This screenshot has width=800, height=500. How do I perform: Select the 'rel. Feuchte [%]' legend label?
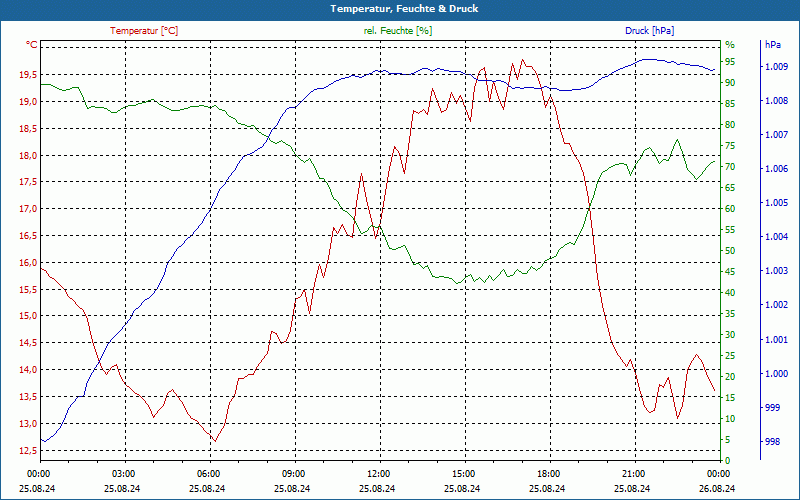[397, 31]
